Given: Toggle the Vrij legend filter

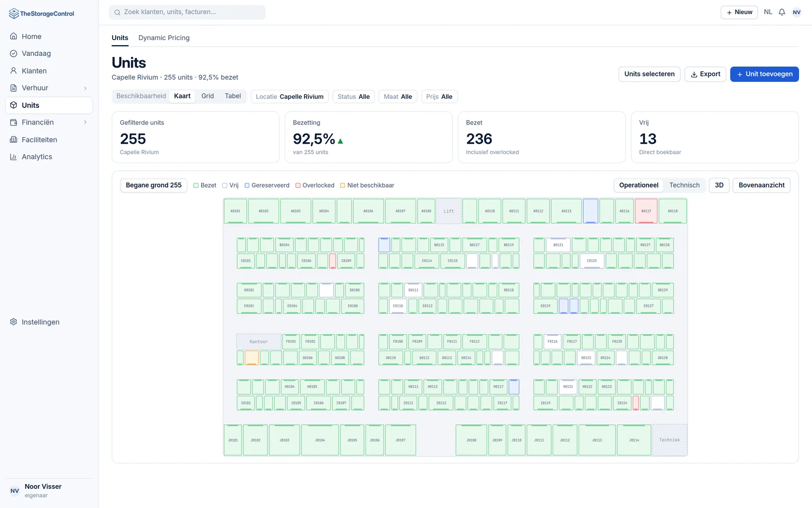Looking at the screenshot, I should pos(230,185).
